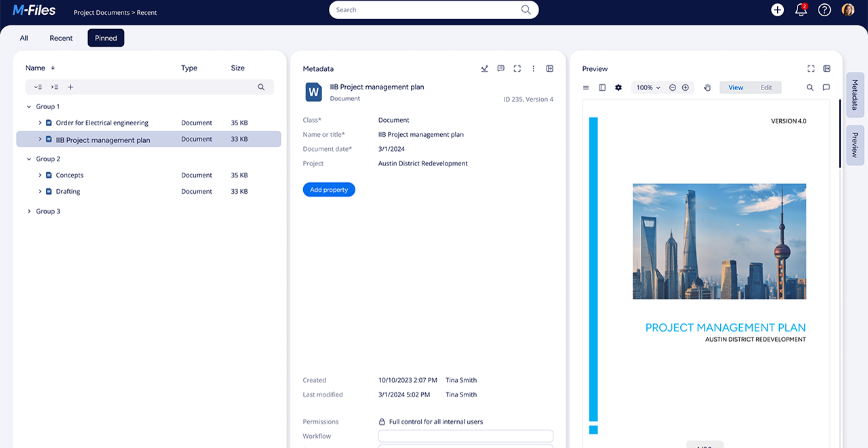Expand the Metadata panel to full screen
This screenshot has width=868, height=448.
517,68
